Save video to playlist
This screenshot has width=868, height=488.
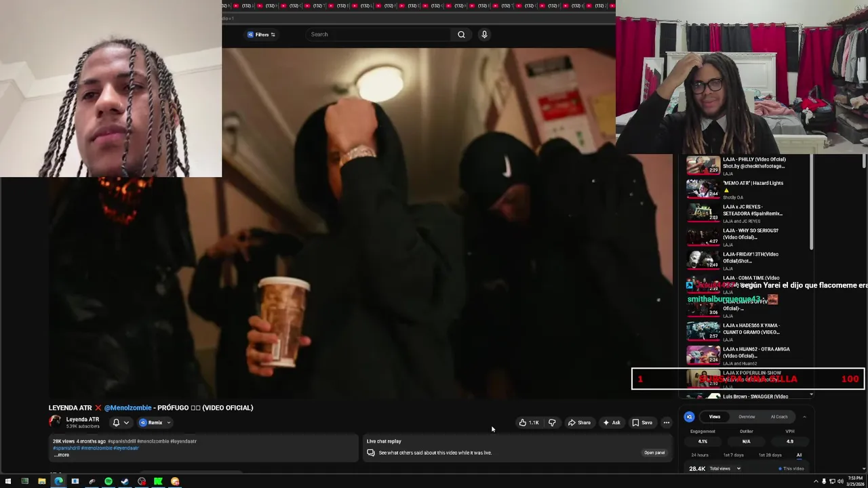[642, 423]
